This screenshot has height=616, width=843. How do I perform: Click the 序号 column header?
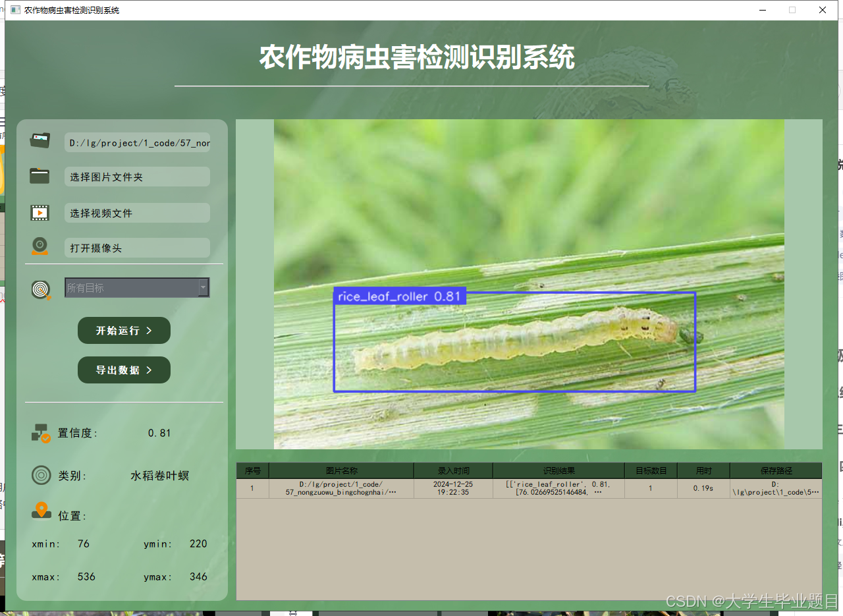click(253, 470)
